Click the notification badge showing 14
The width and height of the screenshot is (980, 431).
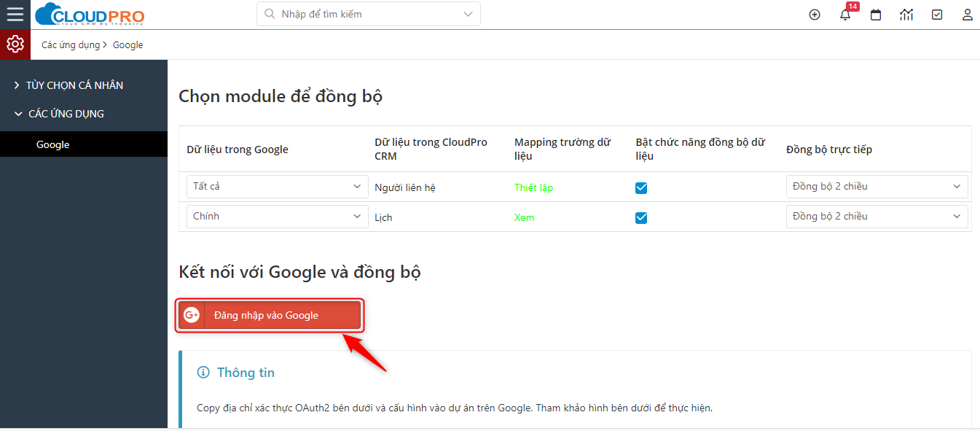pos(852,7)
